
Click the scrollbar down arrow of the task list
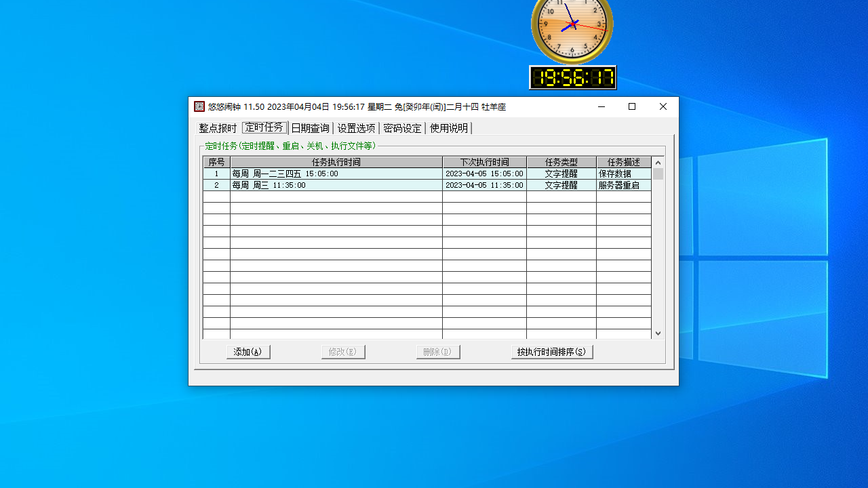pyautogui.click(x=658, y=333)
